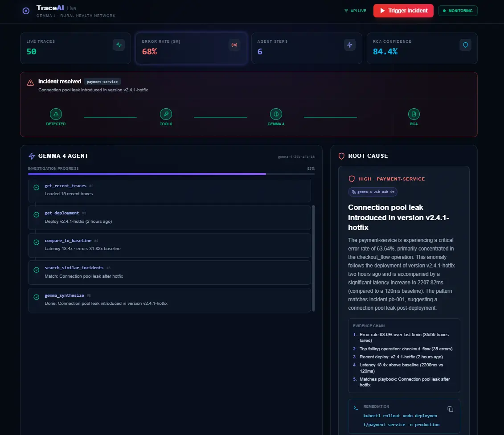Click evidence item Matches playbook: Connection pool leak
Screen dimensions: 504x435
405,382
